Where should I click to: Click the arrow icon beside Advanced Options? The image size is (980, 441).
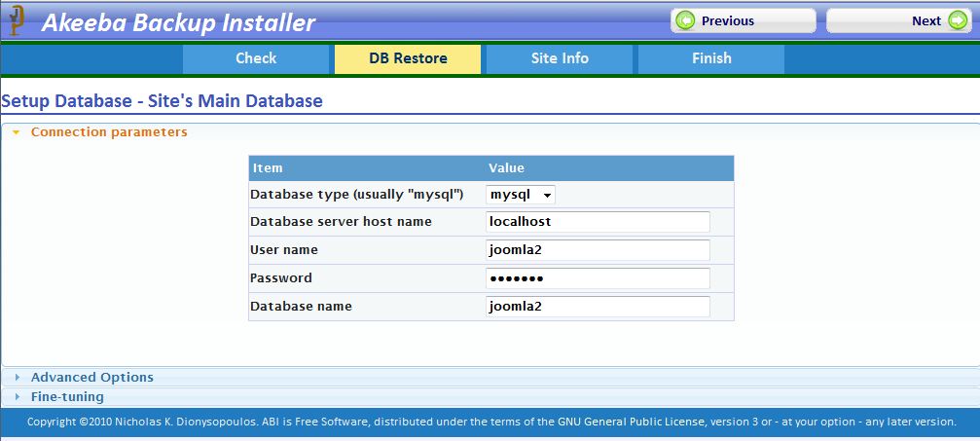pos(18,377)
